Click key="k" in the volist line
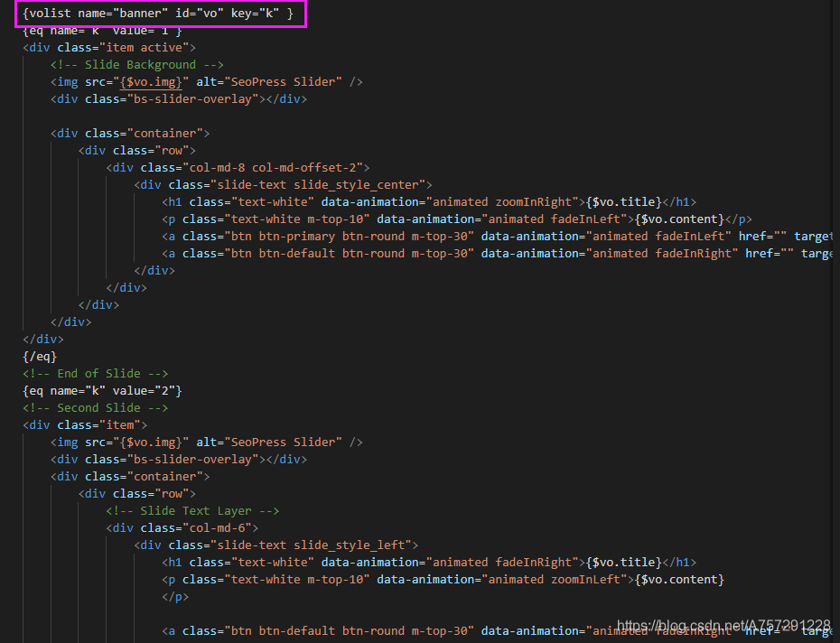This screenshot has height=643, width=840. (255, 13)
